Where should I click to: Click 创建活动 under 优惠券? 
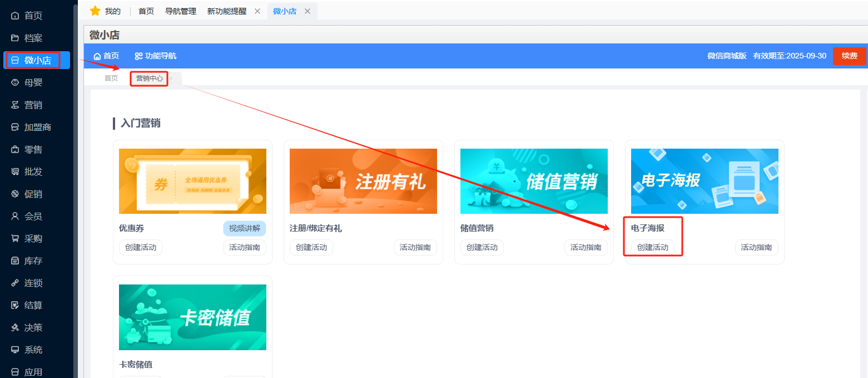[x=141, y=247]
